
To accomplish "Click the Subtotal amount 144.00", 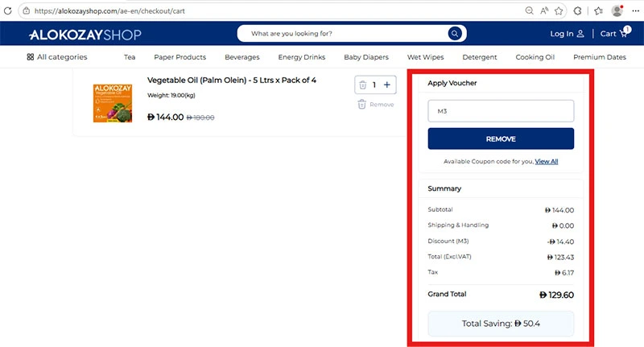I will (x=559, y=210).
